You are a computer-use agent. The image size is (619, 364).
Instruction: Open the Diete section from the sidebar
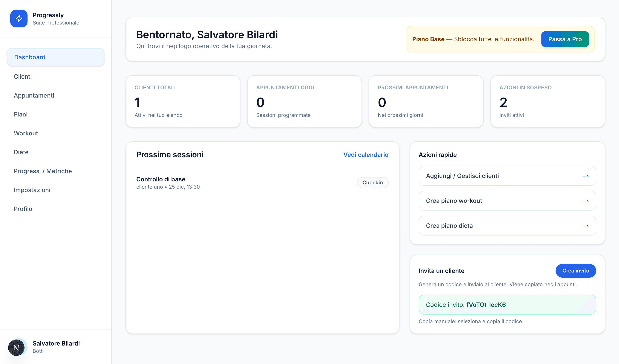(21, 152)
